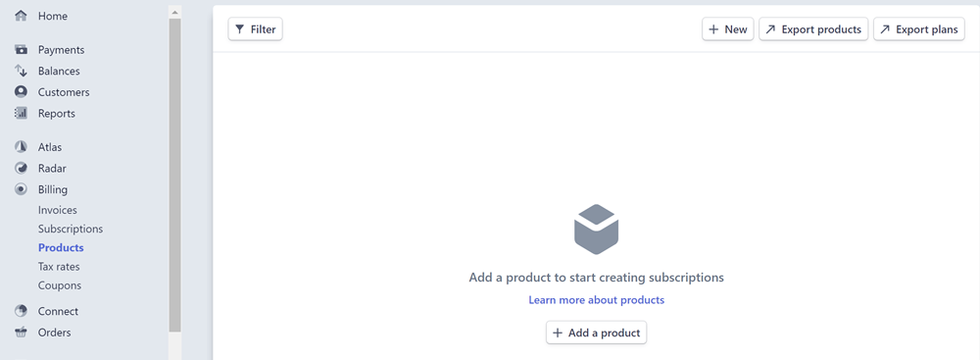Collapse the Billing section in sidebar
Screen dimensions: 980x360
click(x=53, y=189)
